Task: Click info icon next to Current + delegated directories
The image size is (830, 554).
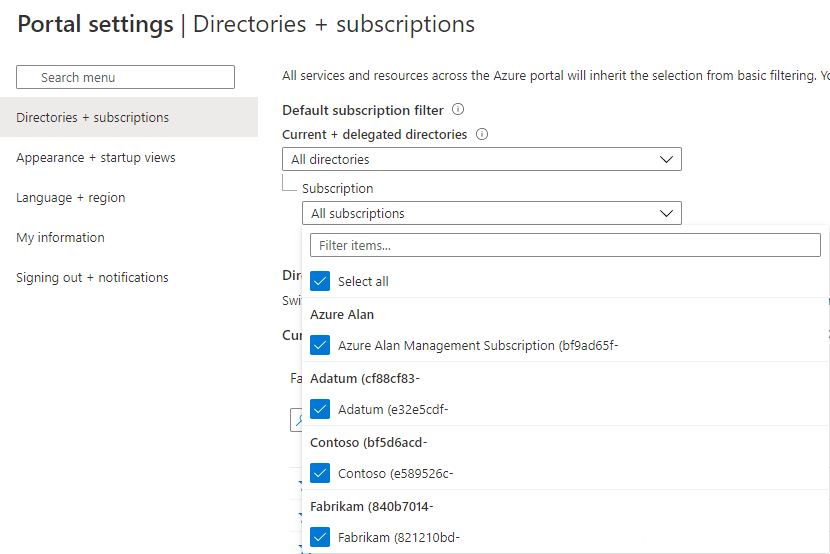Action: point(482,134)
